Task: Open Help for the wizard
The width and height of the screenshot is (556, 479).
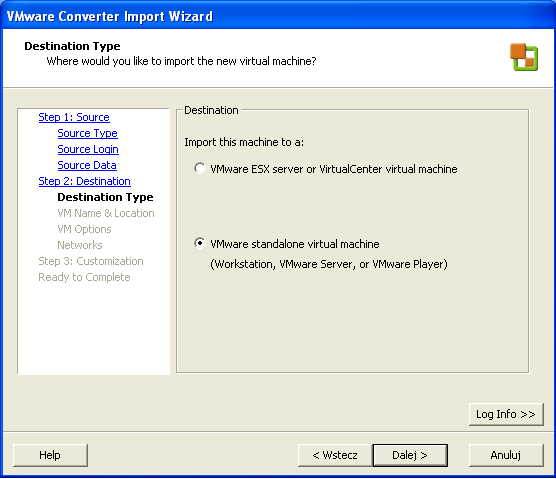Action: (x=50, y=455)
